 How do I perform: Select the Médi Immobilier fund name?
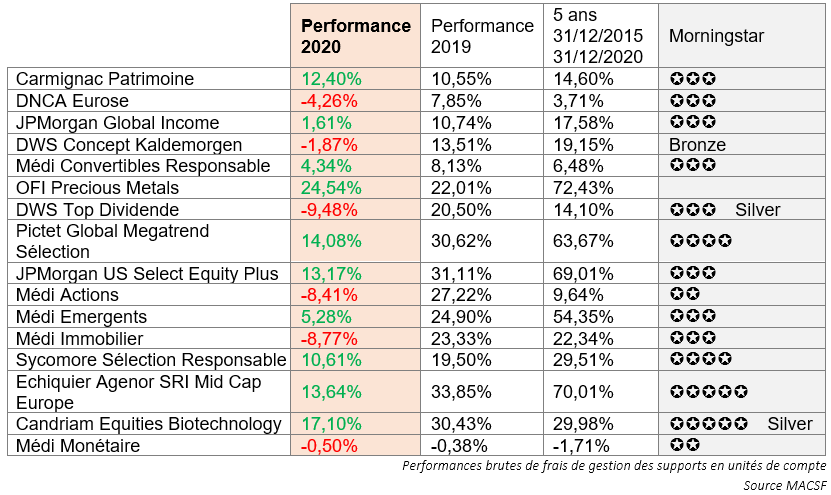point(80,339)
